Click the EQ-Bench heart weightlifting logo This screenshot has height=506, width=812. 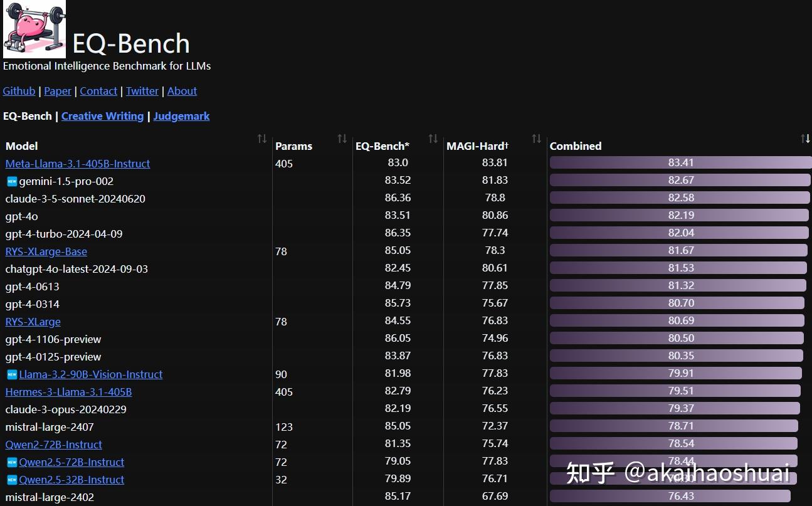[x=34, y=29]
